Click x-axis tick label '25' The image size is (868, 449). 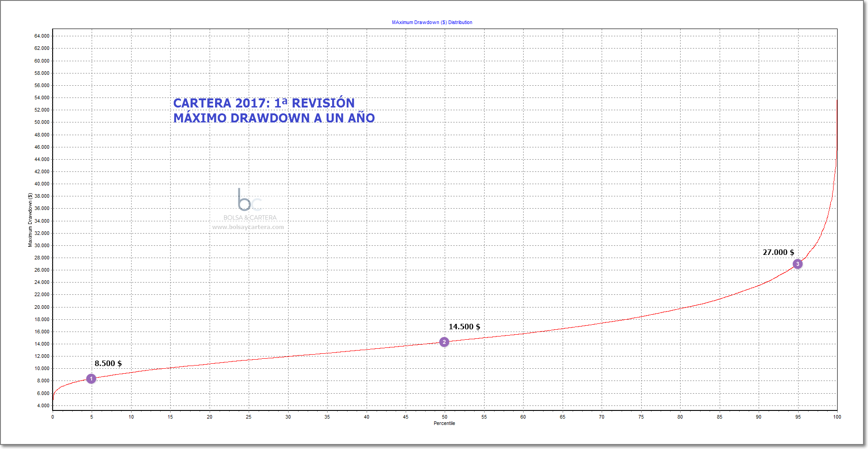coord(249,417)
